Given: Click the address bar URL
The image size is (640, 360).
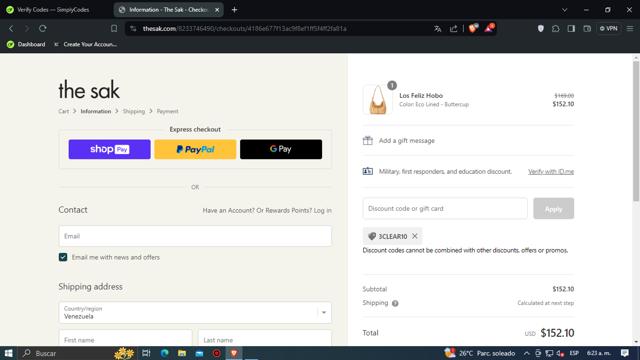Looking at the screenshot, I should 244,29.
